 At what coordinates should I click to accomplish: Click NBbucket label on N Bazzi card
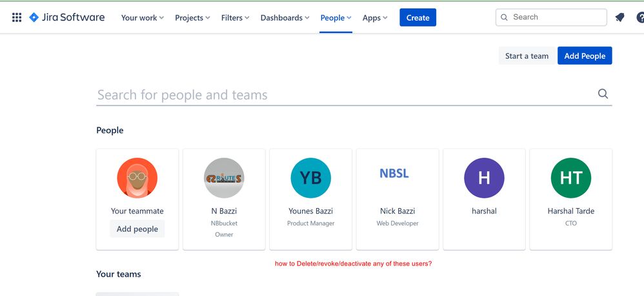click(x=224, y=223)
